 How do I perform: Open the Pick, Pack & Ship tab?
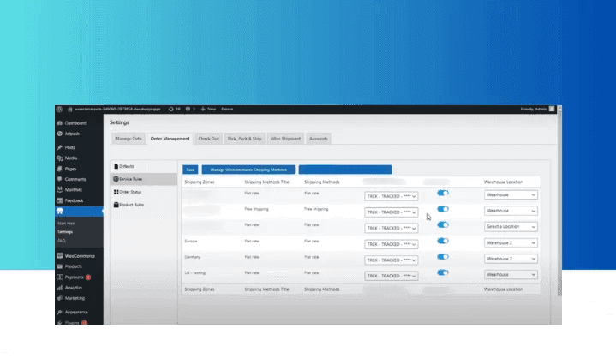[244, 138]
